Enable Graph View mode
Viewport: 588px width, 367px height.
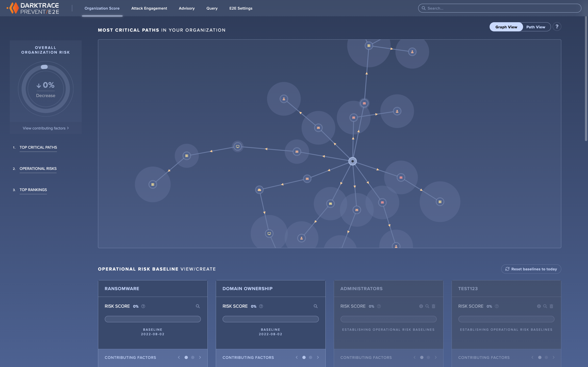coord(506,27)
